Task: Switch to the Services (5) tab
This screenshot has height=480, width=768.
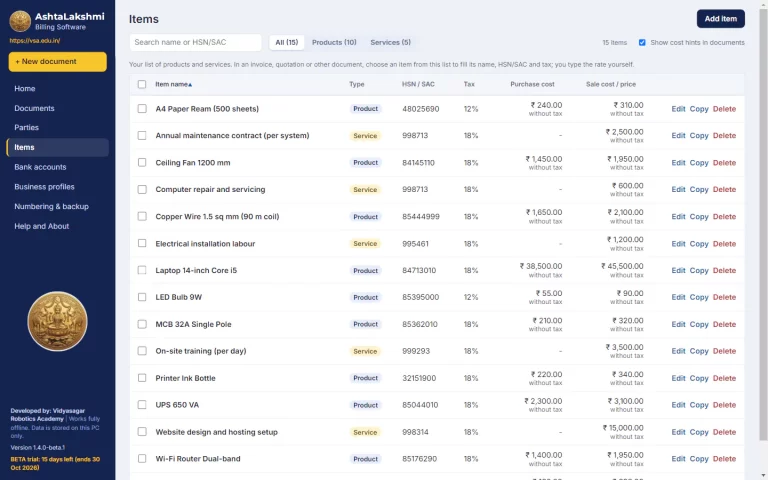Action: point(390,43)
